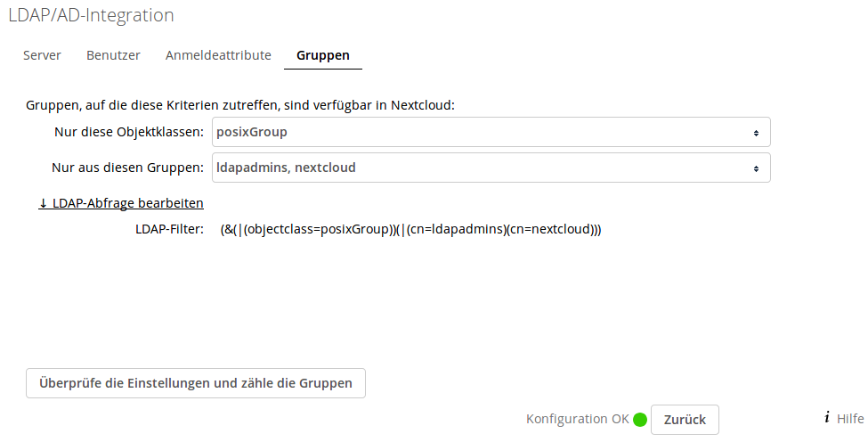Open the Server tab
The width and height of the screenshot is (868, 442).
(42, 55)
